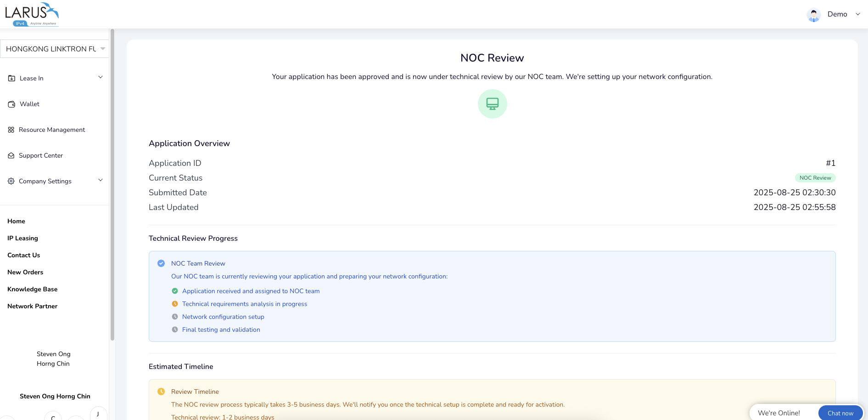Click the Application Overview heading
Screen dimensions: 868x420
(x=189, y=143)
